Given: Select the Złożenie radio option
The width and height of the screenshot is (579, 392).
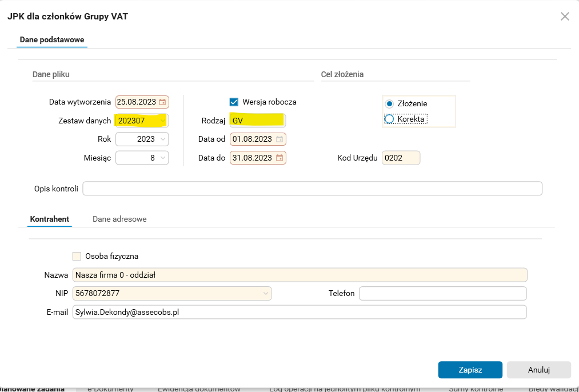Looking at the screenshot, I should 390,103.
